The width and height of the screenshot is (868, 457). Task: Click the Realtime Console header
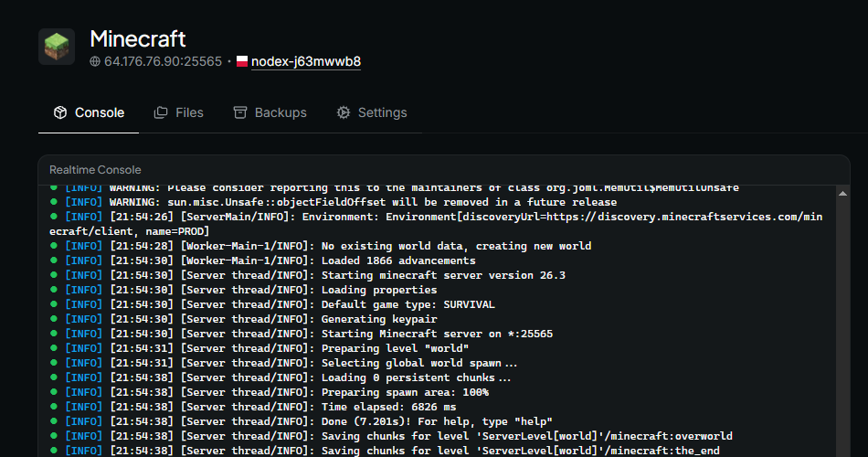tap(95, 170)
